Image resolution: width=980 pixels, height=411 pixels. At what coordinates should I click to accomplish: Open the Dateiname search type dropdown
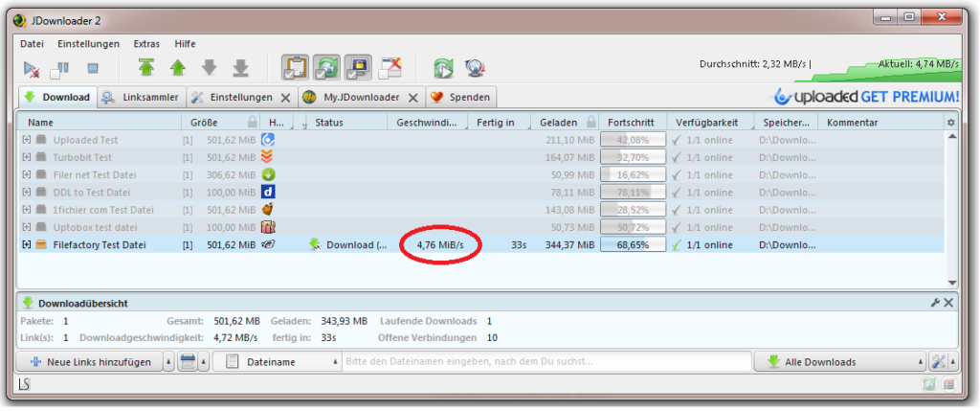pyautogui.click(x=278, y=361)
